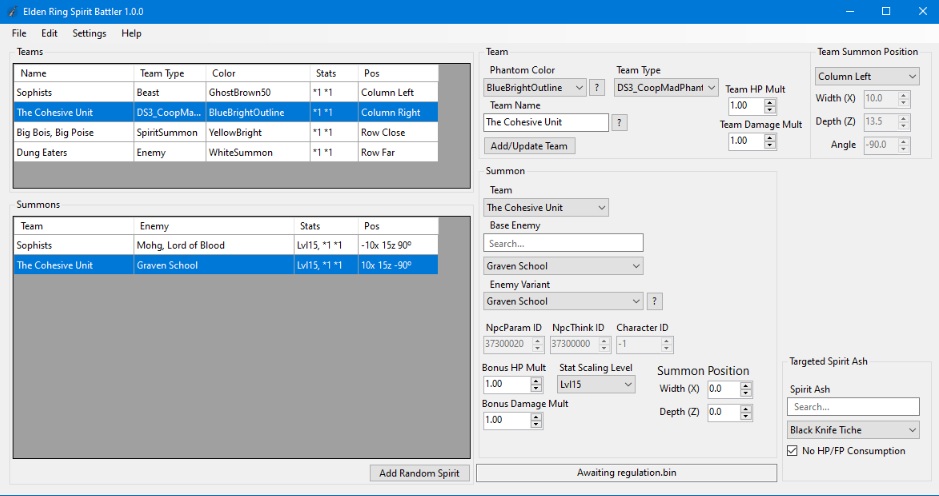The image size is (939, 496).
Task: Click the Spirit Ash search field
Action: pyautogui.click(x=853, y=407)
